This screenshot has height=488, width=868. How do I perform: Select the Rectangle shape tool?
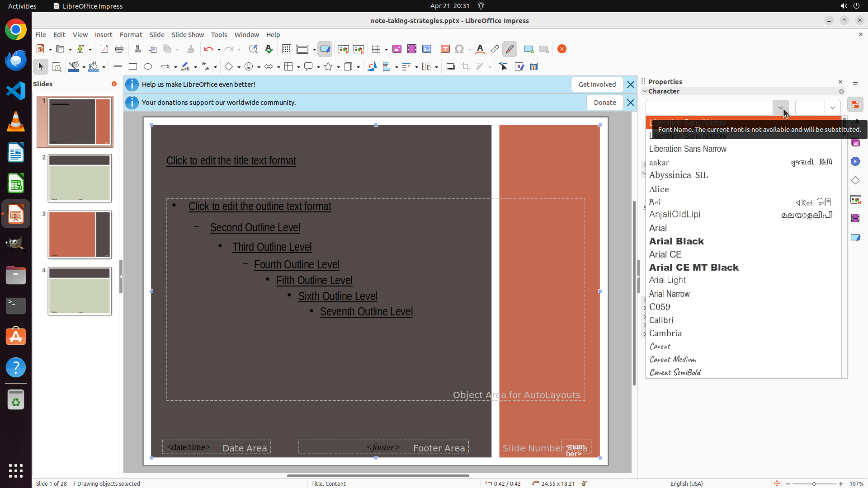(x=133, y=67)
